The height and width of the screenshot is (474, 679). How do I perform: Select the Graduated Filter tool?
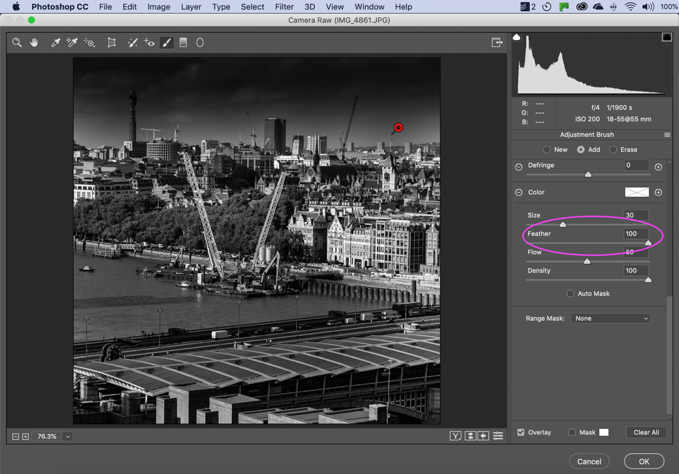183,43
